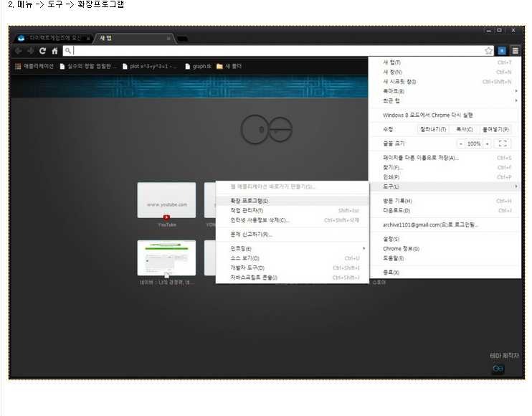Increase zoom with the plus button
532x416 pixels.
(487, 144)
